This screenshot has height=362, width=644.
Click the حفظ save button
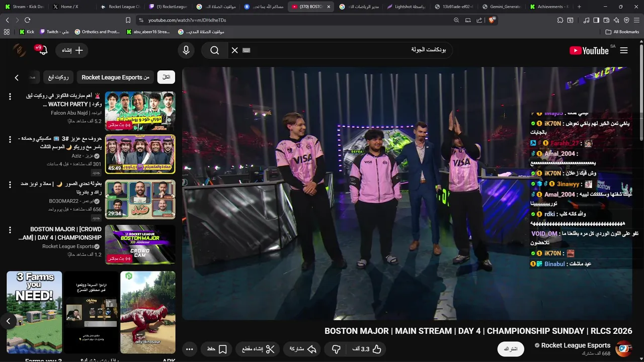tap(217, 349)
